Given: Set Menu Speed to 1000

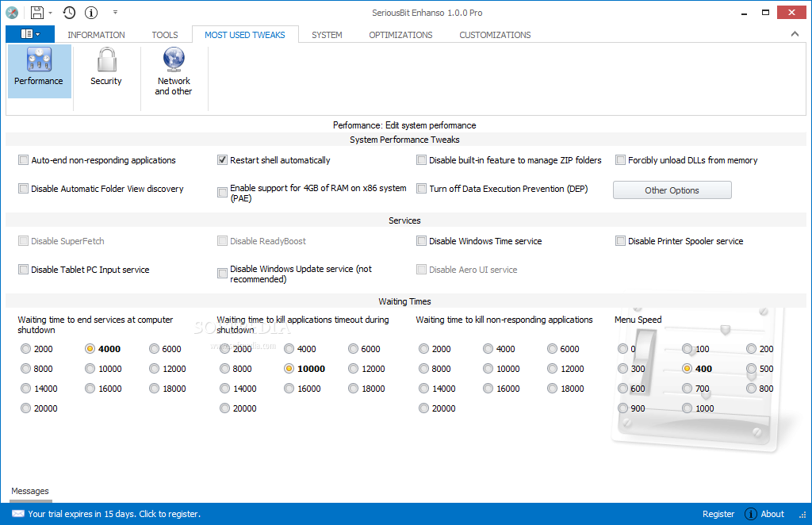Looking at the screenshot, I should point(688,408).
